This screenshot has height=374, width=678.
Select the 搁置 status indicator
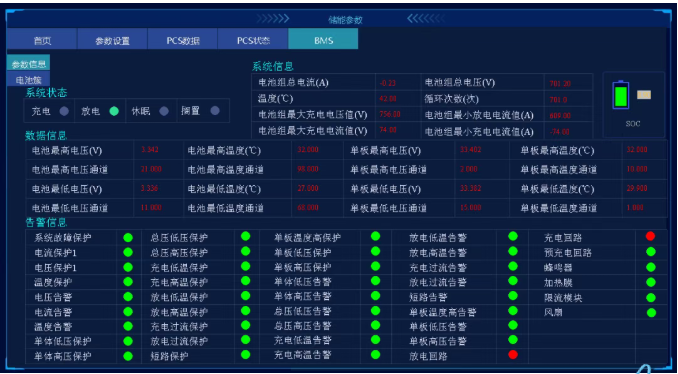tap(215, 111)
